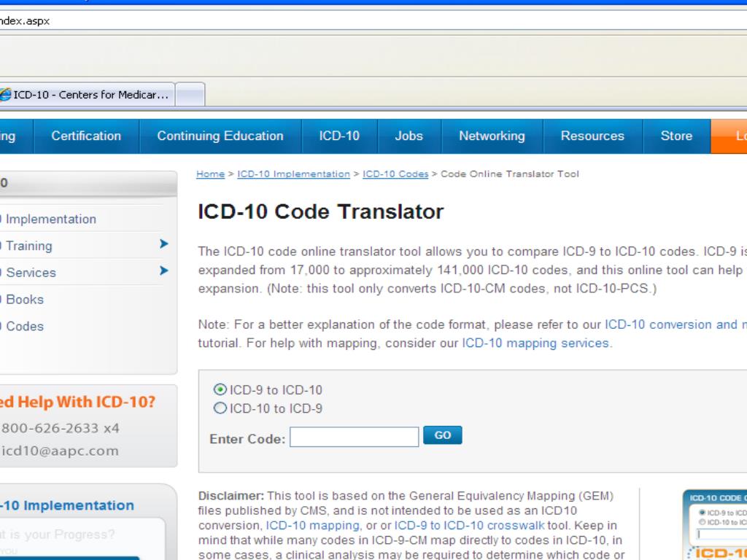
Task: Click the ICD-10 mapping link in disclaimer
Action: [312, 526]
